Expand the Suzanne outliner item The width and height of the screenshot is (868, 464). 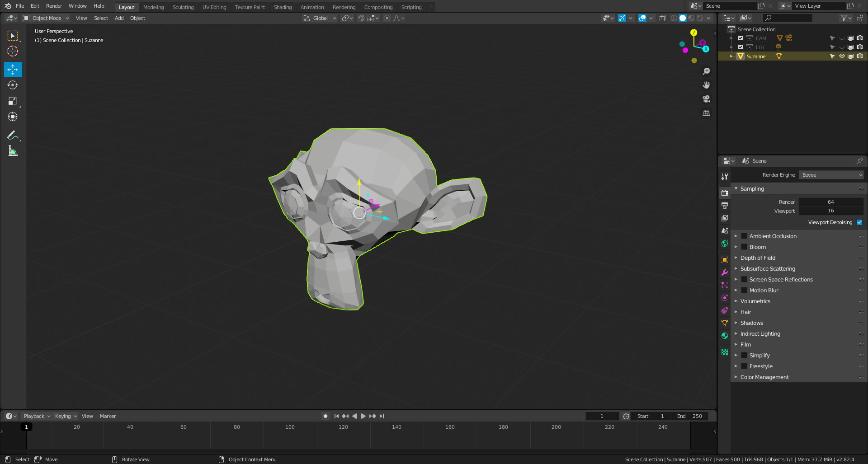[x=731, y=56]
